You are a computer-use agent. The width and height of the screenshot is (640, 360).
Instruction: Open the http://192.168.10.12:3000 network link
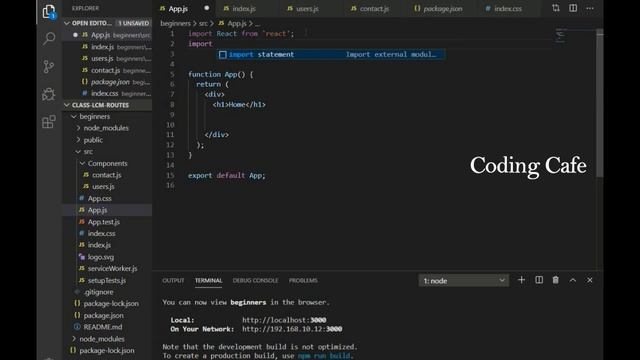tap(292, 329)
